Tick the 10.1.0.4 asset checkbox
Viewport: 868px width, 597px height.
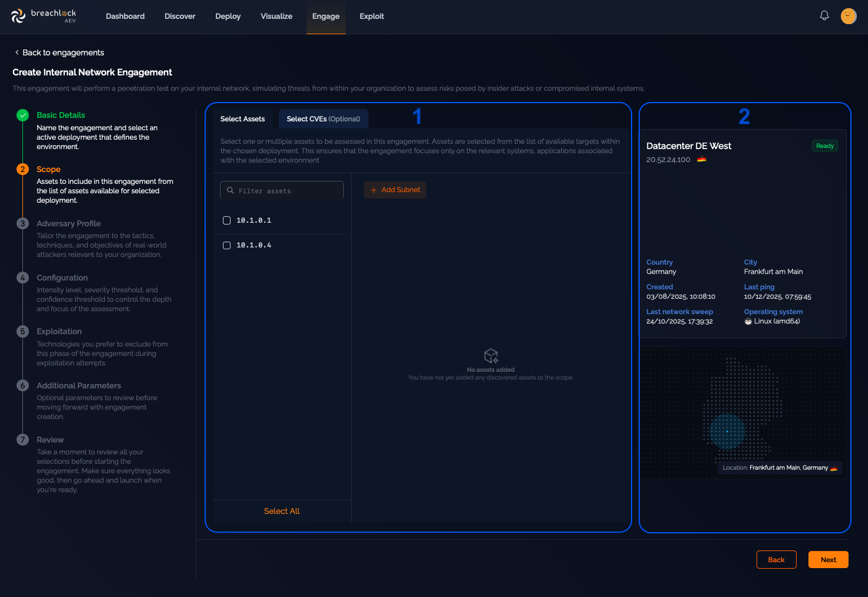226,245
